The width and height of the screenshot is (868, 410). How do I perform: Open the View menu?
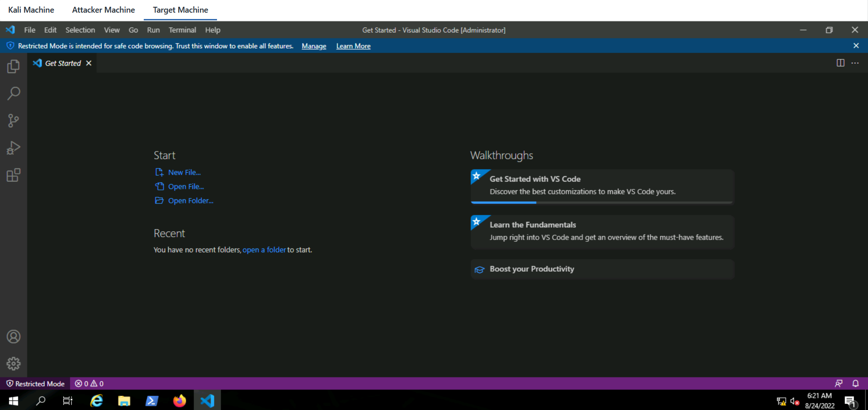112,30
